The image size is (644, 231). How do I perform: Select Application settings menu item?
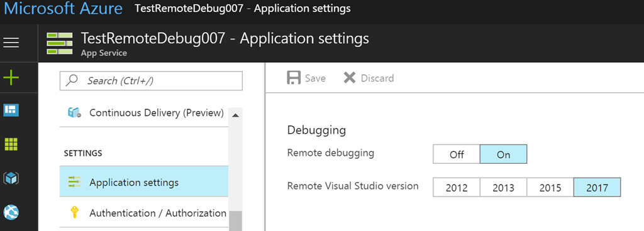click(144, 182)
